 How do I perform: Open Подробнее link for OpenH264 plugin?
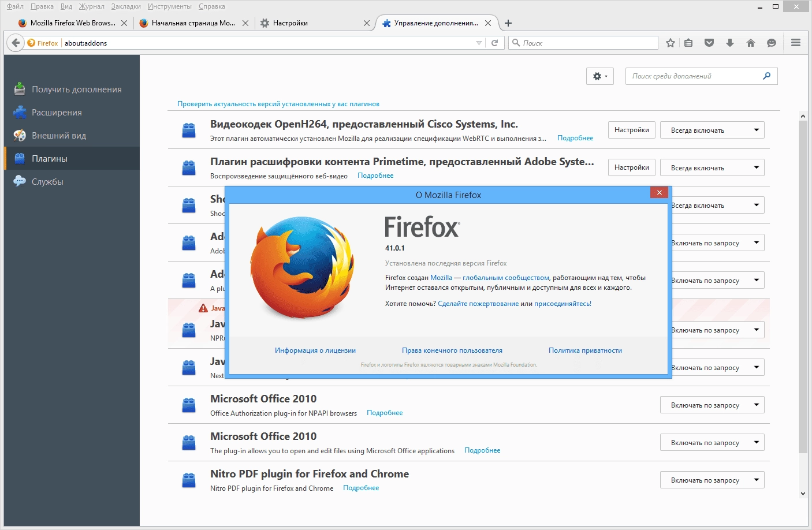(575, 138)
